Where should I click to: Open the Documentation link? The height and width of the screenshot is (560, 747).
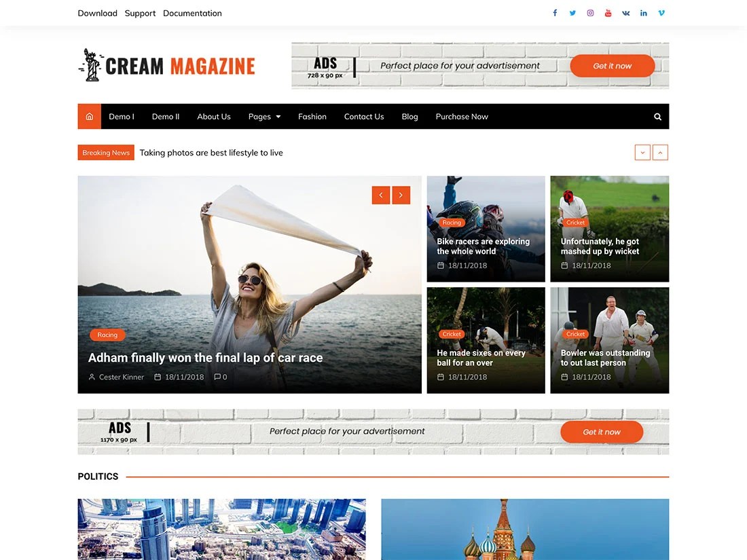[x=192, y=13]
